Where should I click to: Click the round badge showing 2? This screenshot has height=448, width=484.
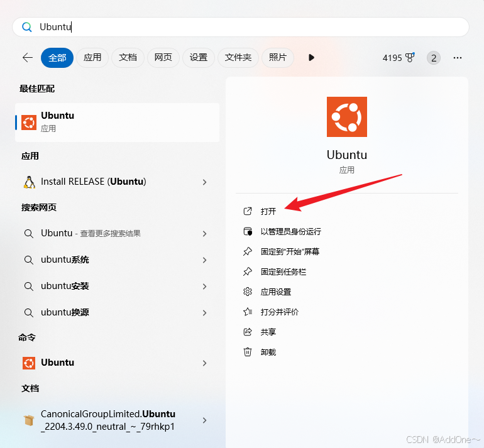tap(433, 58)
